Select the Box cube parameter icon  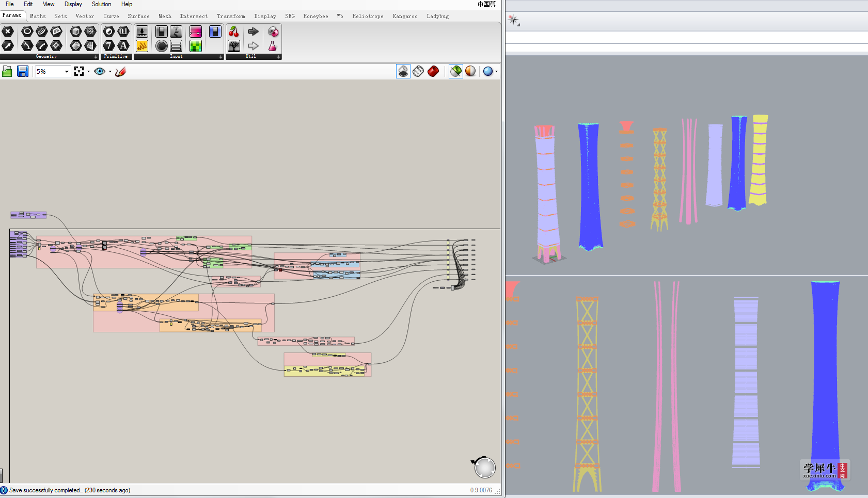click(75, 31)
